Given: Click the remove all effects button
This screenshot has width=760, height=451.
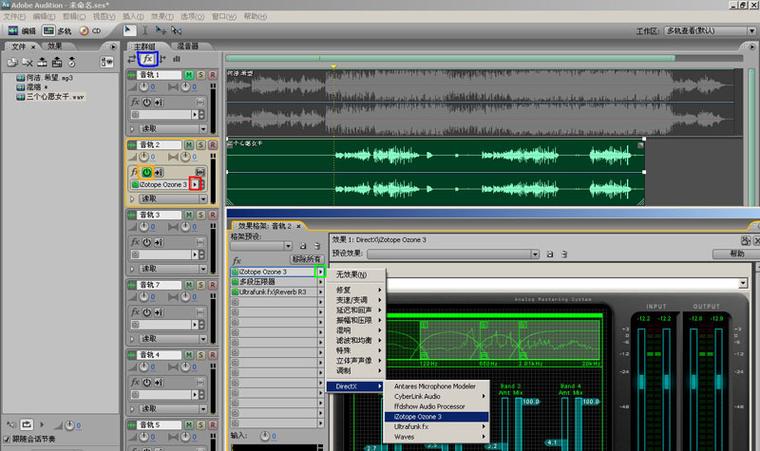Looking at the screenshot, I should (x=306, y=259).
